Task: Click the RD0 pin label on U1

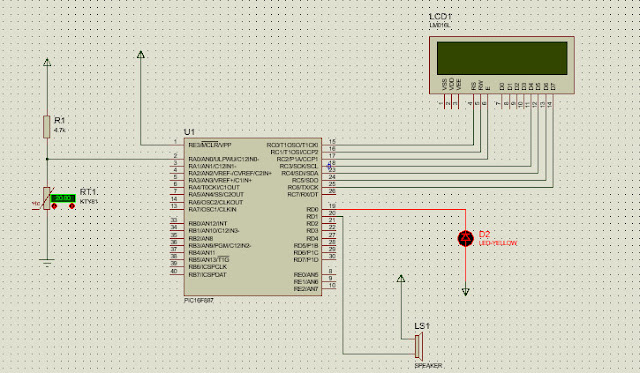Action: [312, 209]
